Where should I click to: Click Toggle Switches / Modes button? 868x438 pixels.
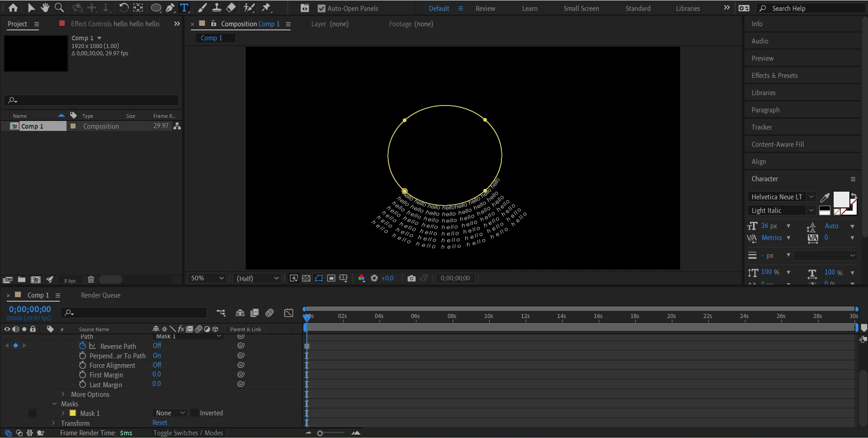[188, 433]
